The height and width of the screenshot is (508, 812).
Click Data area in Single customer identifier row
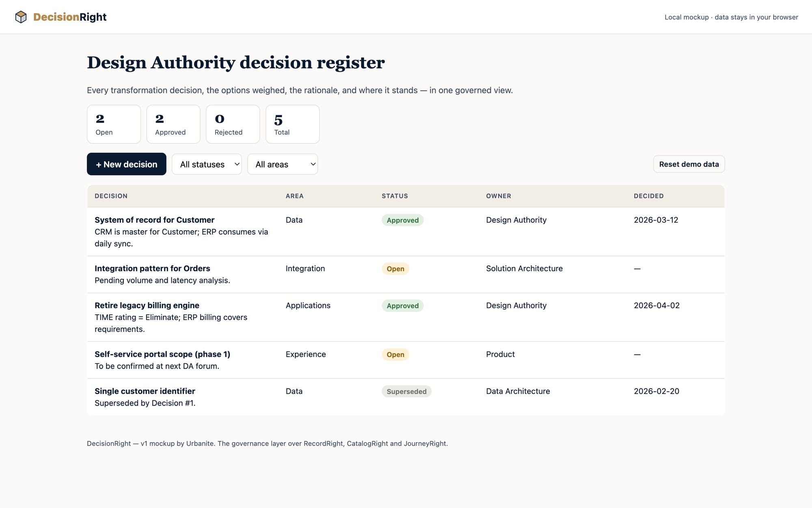pyautogui.click(x=294, y=391)
